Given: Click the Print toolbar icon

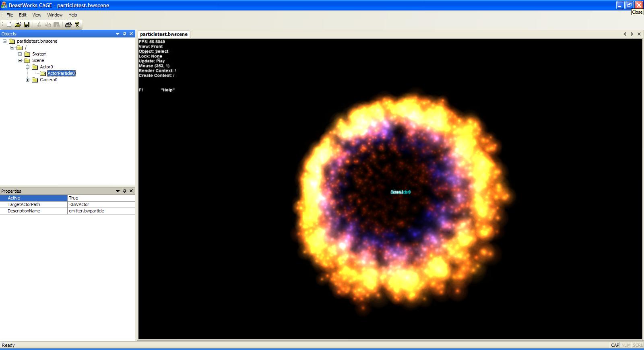Looking at the screenshot, I should pos(68,25).
